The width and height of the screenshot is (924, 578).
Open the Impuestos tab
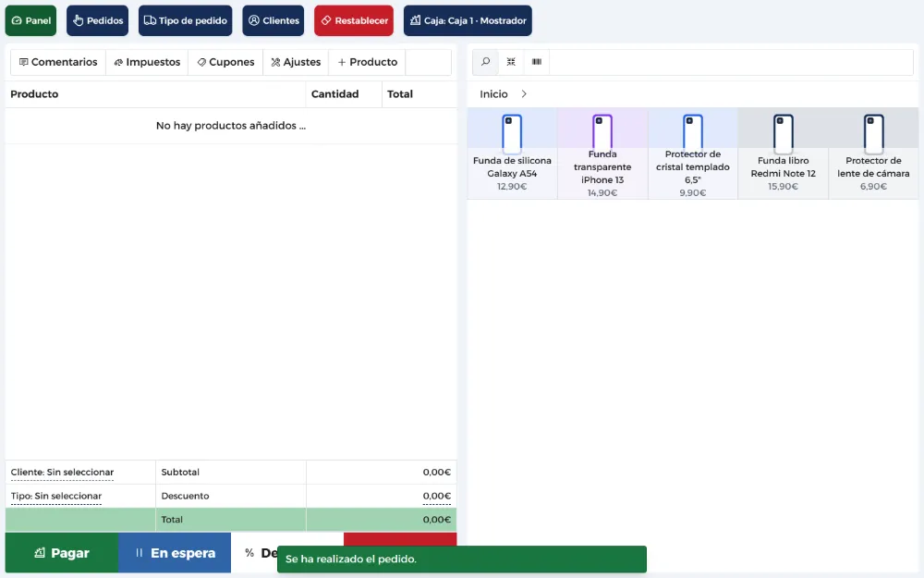[x=147, y=62]
